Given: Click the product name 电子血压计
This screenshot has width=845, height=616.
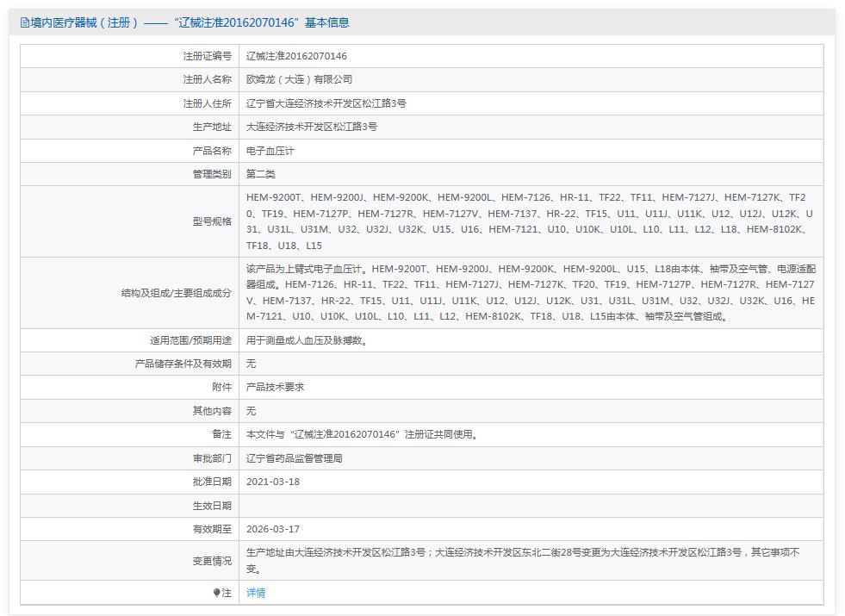Looking at the screenshot, I should [x=270, y=151].
